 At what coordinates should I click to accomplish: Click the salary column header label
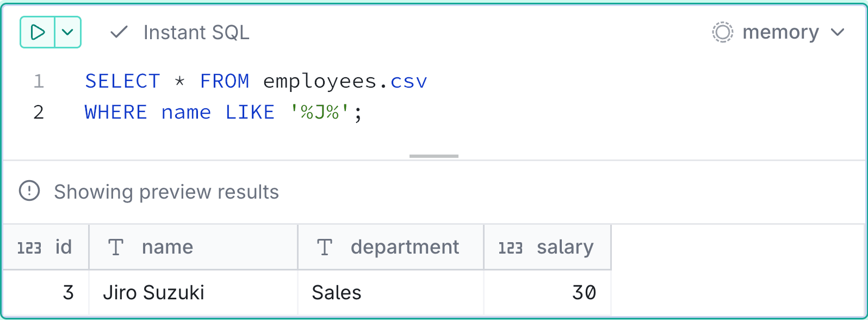coord(565,247)
